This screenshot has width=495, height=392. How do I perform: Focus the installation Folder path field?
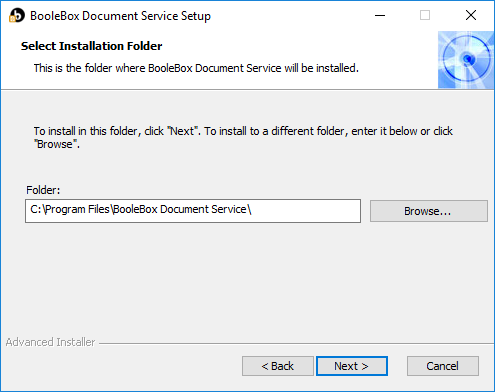pos(193,211)
